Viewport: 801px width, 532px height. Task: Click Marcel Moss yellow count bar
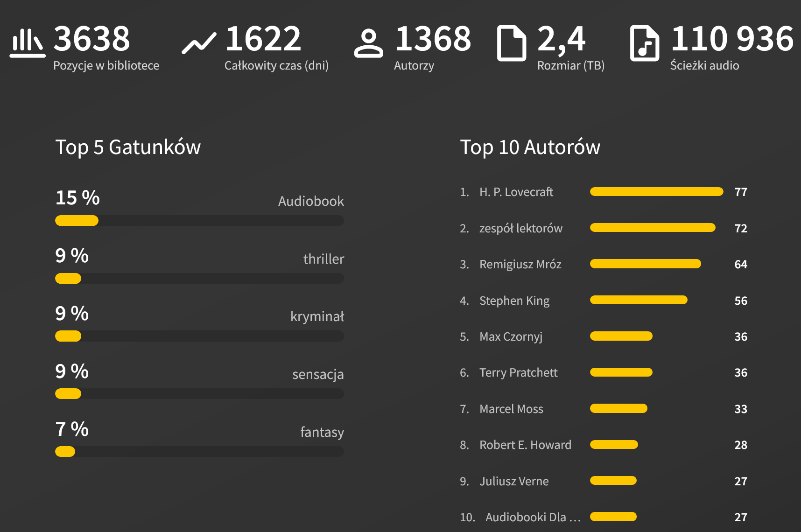pos(618,409)
